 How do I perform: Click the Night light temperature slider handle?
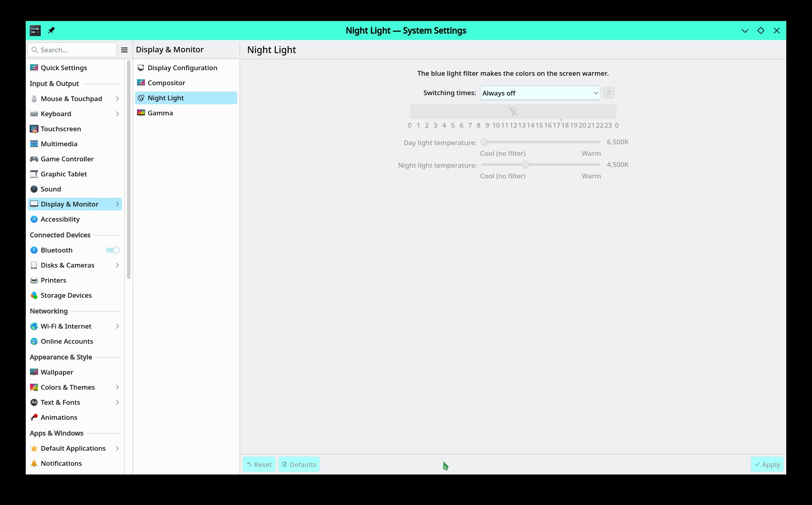pos(525,165)
